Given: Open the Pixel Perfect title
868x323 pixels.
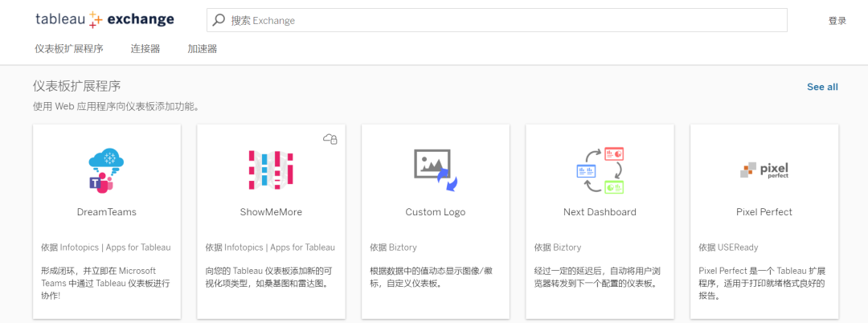Looking at the screenshot, I should click(764, 212).
